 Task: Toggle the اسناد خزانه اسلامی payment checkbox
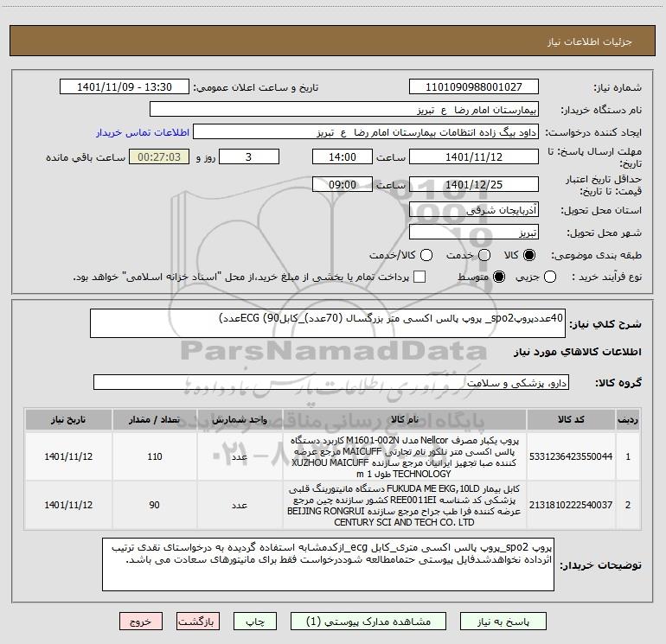click(x=419, y=277)
